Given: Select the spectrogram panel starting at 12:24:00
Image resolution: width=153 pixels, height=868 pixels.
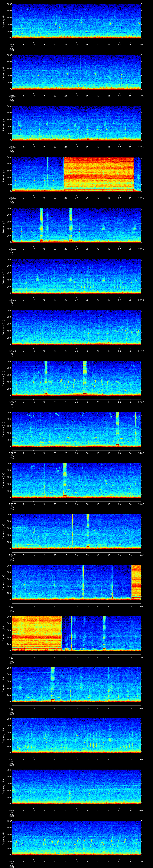Looking at the screenshot, I should click(76, 531).
